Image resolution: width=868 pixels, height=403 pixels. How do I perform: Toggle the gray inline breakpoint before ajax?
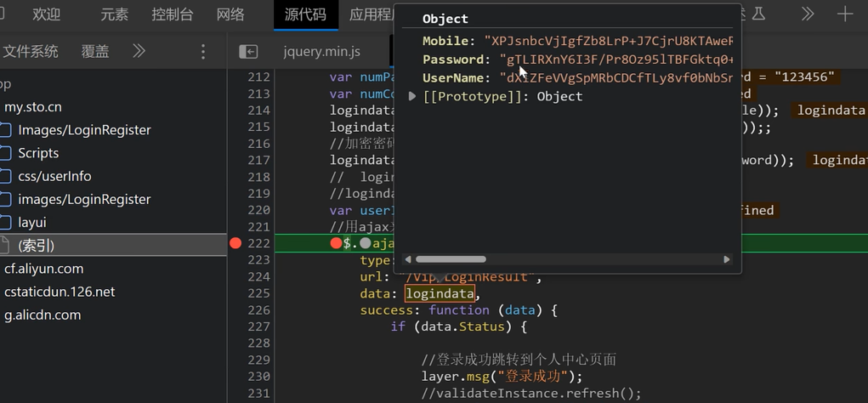pos(366,243)
